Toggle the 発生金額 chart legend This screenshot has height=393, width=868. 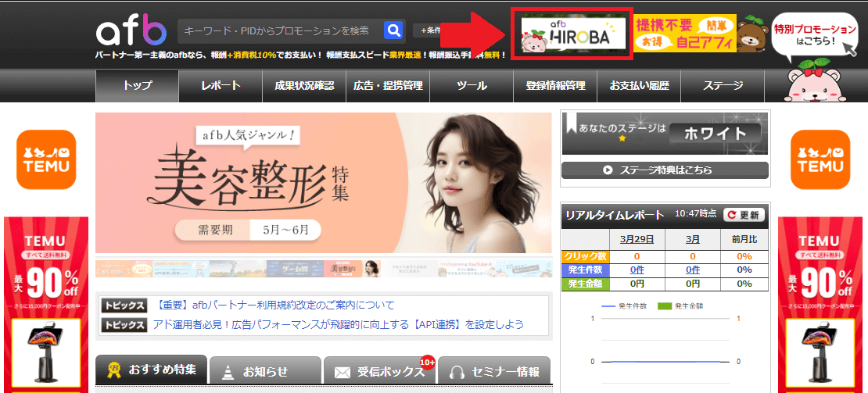click(680, 305)
